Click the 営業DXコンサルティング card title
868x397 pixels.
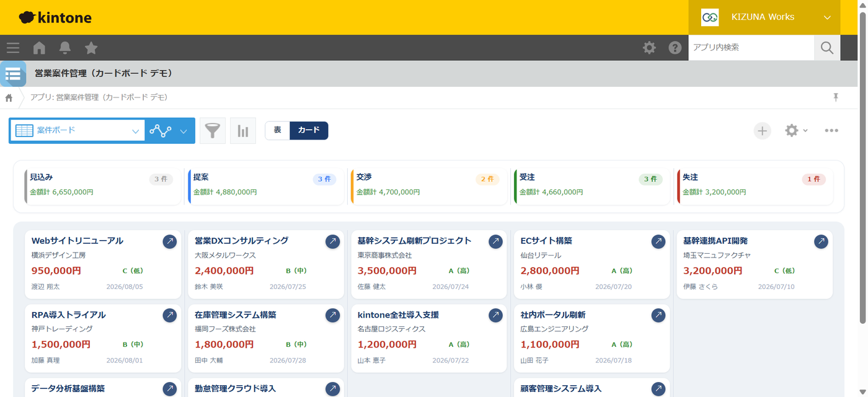point(242,241)
